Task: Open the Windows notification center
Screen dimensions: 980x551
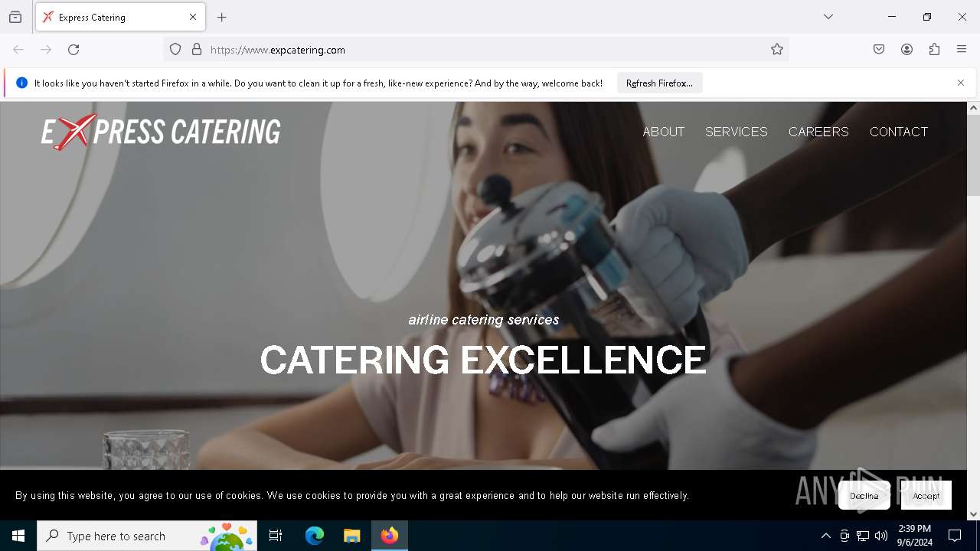Action: (955, 536)
